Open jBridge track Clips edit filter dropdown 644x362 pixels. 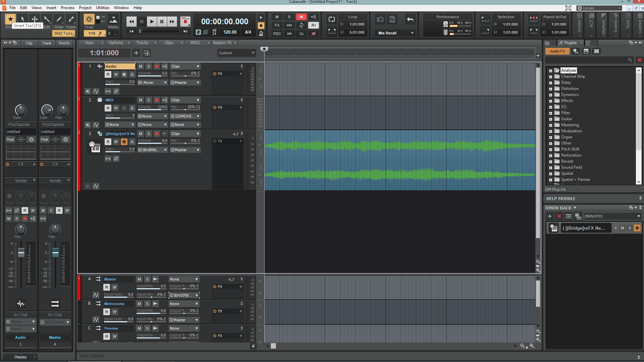click(x=185, y=134)
